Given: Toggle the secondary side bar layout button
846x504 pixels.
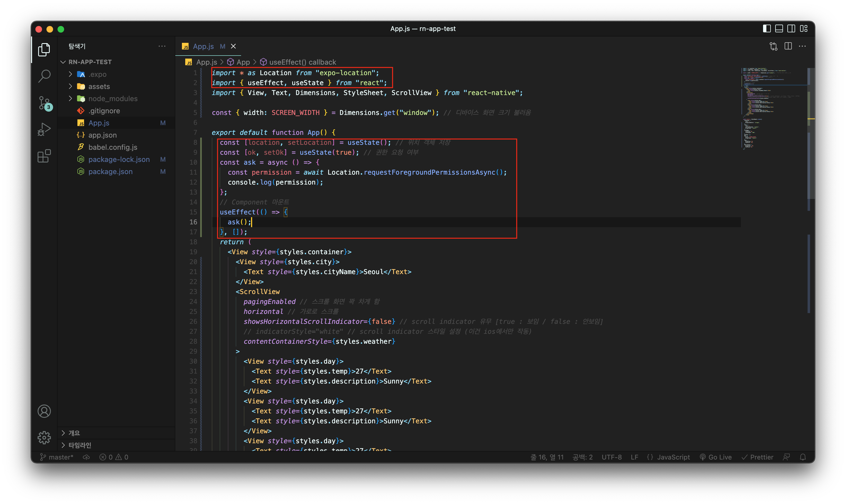Looking at the screenshot, I should point(791,29).
